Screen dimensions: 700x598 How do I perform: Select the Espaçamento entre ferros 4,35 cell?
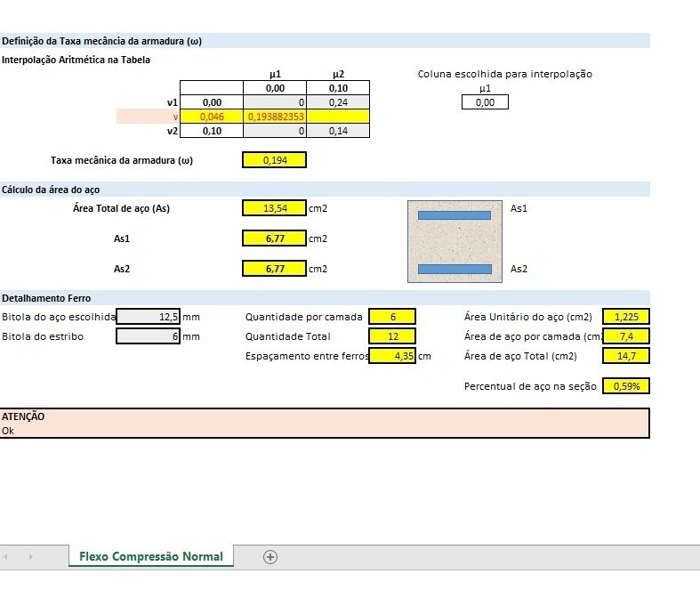coord(391,356)
